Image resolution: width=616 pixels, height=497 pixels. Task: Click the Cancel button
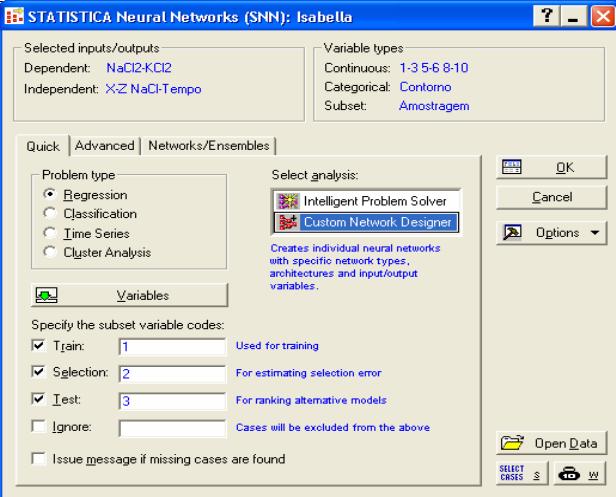552,197
